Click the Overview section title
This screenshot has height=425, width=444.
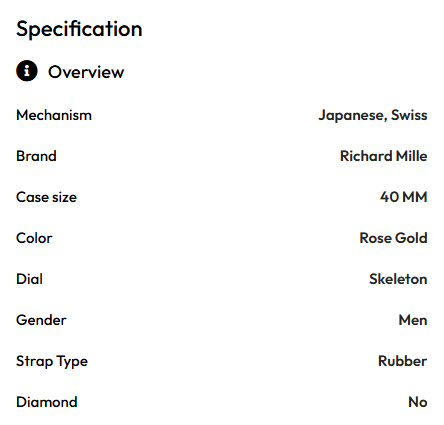click(x=86, y=72)
